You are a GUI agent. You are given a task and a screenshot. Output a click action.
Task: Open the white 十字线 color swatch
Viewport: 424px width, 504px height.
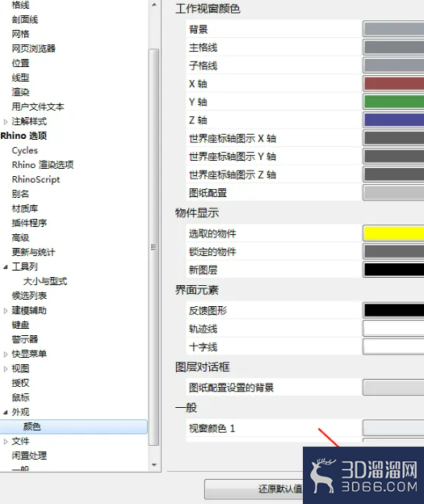pos(393,346)
